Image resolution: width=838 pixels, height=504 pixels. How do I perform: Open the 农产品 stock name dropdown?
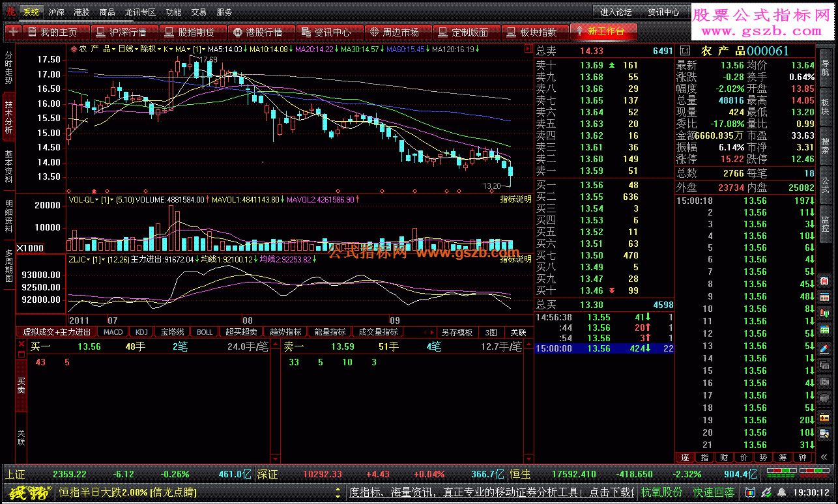[x=98, y=49]
